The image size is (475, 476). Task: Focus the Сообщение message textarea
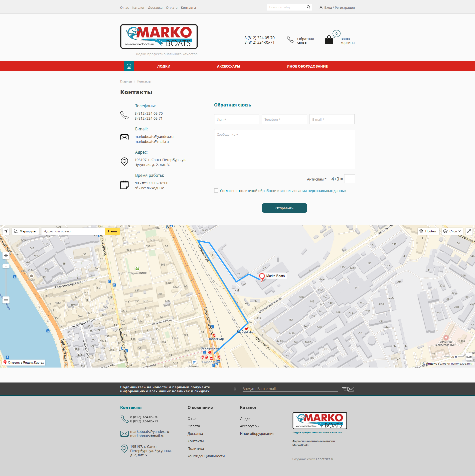point(285,149)
